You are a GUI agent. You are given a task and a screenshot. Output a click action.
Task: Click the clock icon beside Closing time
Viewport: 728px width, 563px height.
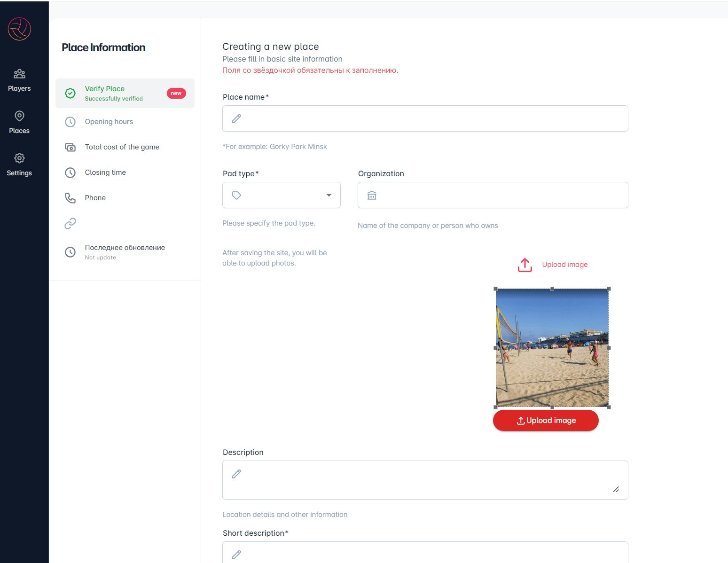pos(70,172)
